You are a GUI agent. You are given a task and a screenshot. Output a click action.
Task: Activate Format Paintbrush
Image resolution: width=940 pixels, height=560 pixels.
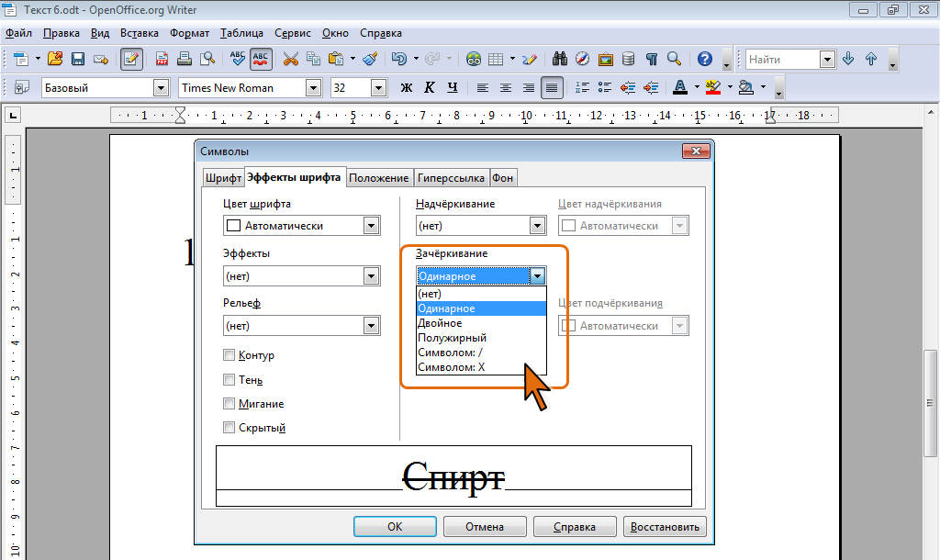371,59
